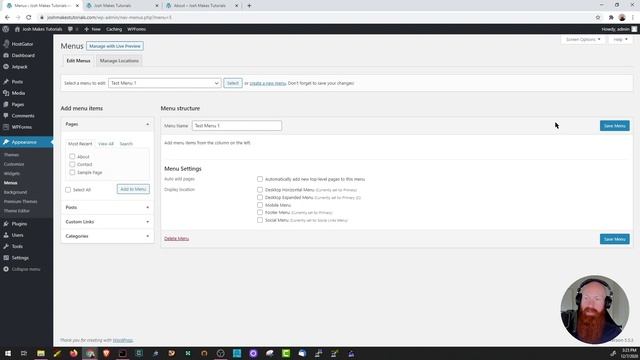The height and width of the screenshot is (360, 640).
Task: Click Add to Menu button
Action: pyautogui.click(x=133, y=189)
